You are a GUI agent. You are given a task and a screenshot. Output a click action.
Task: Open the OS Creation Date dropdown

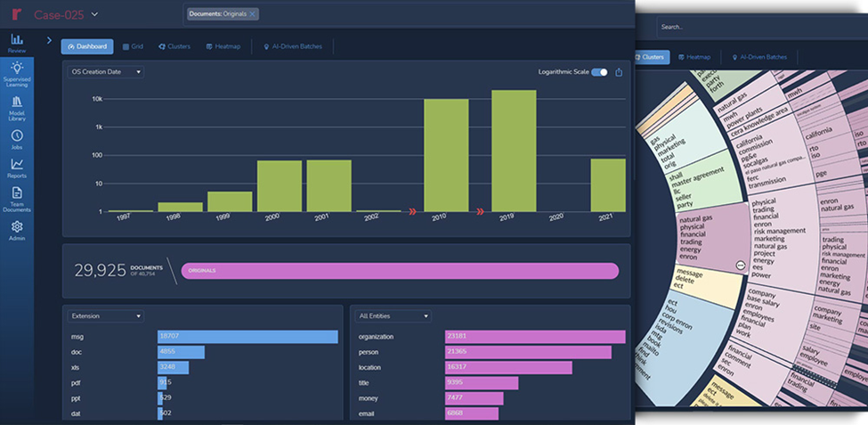click(x=106, y=72)
